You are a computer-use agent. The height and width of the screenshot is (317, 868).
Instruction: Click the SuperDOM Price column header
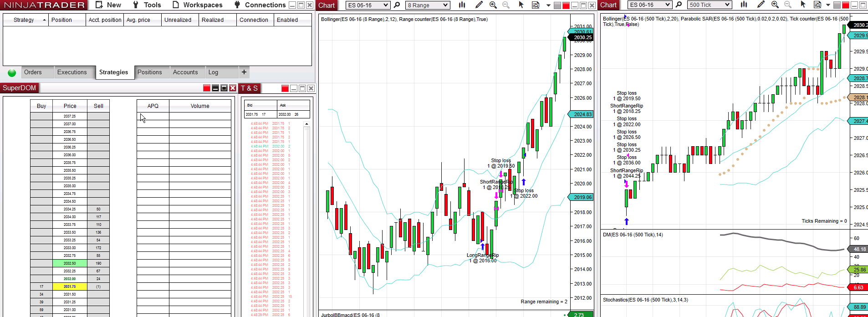point(70,106)
